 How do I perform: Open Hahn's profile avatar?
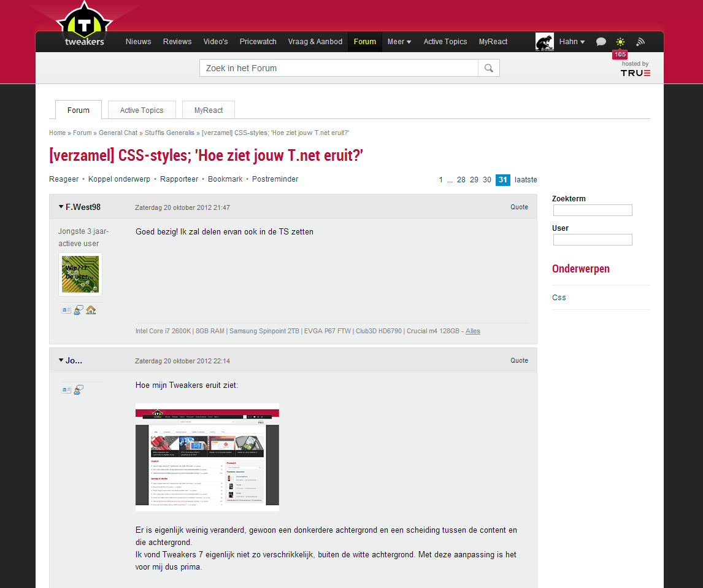544,42
